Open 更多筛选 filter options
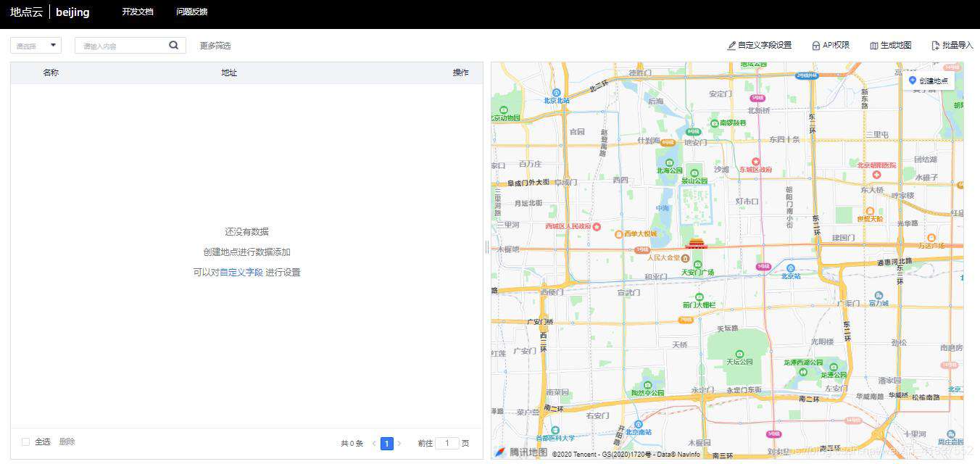The height and width of the screenshot is (464, 980). click(x=215, y=46)
